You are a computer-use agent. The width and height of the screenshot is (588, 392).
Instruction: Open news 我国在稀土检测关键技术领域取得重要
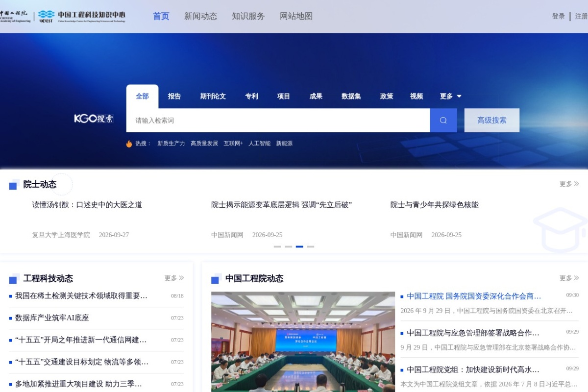coord(81,296)
